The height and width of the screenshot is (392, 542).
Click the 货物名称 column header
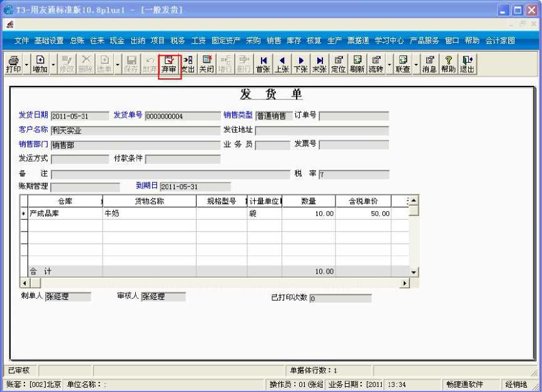pos(150,201)
